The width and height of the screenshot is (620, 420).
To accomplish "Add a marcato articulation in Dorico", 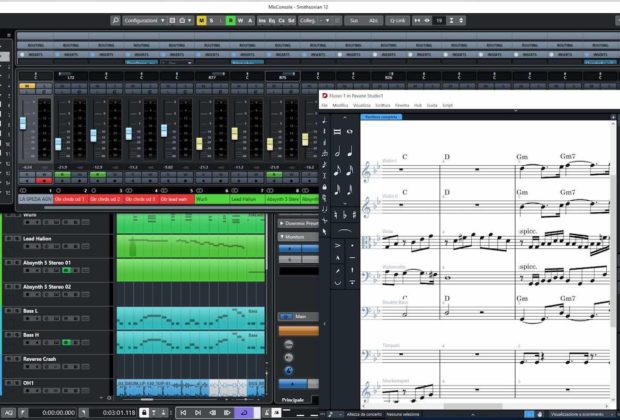I will [338, 258].
